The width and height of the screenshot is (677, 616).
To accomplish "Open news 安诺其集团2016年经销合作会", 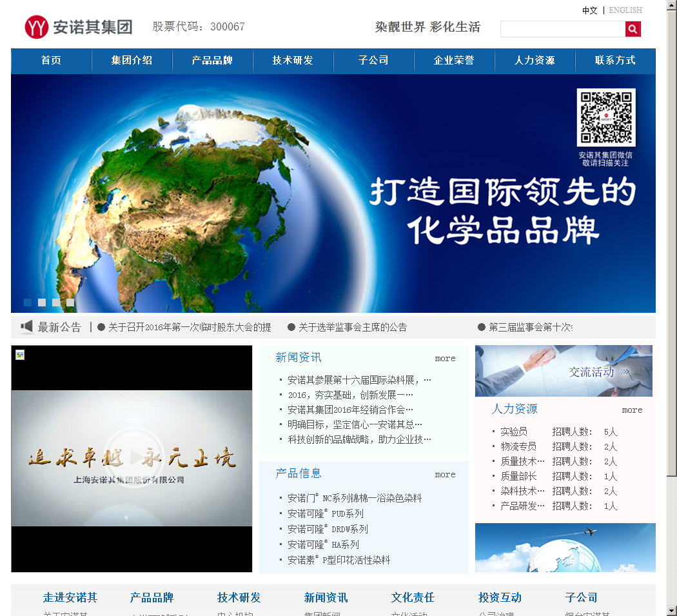I will click(350, 410).
